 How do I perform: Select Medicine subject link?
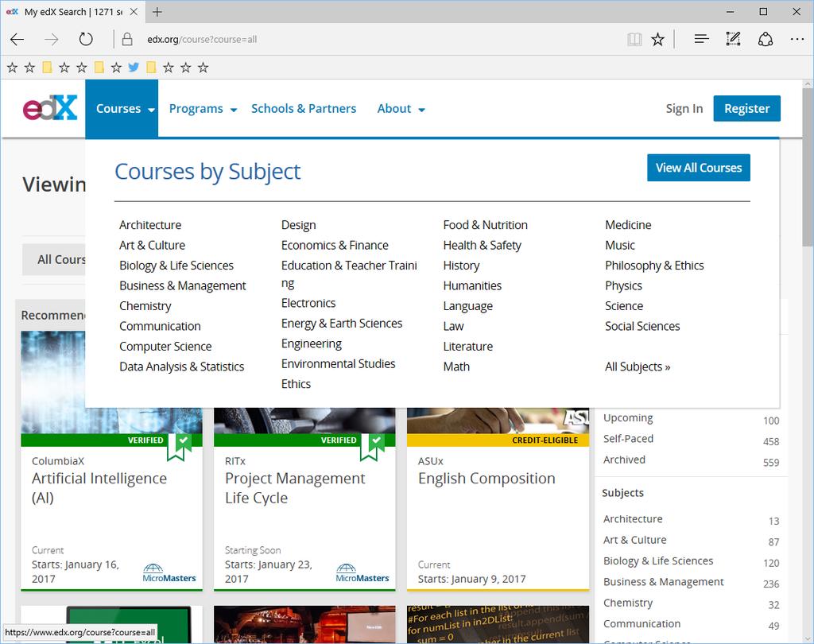[628, 225]
